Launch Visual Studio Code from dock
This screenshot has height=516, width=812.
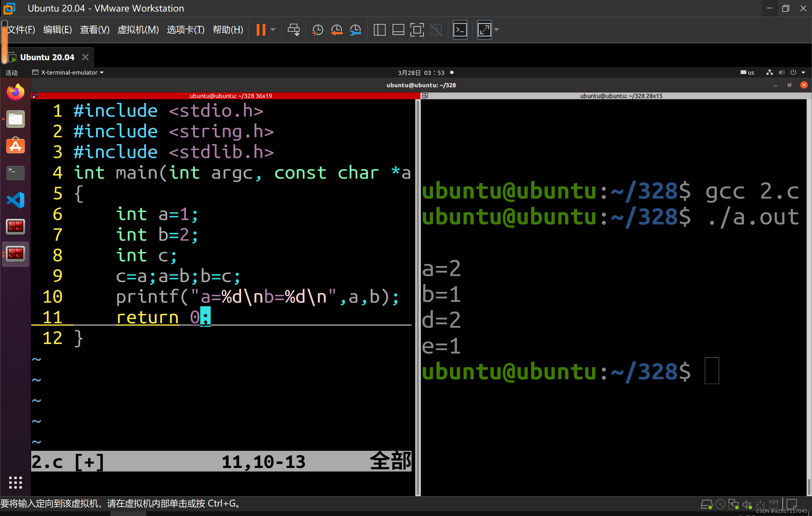tap(15, 200)
